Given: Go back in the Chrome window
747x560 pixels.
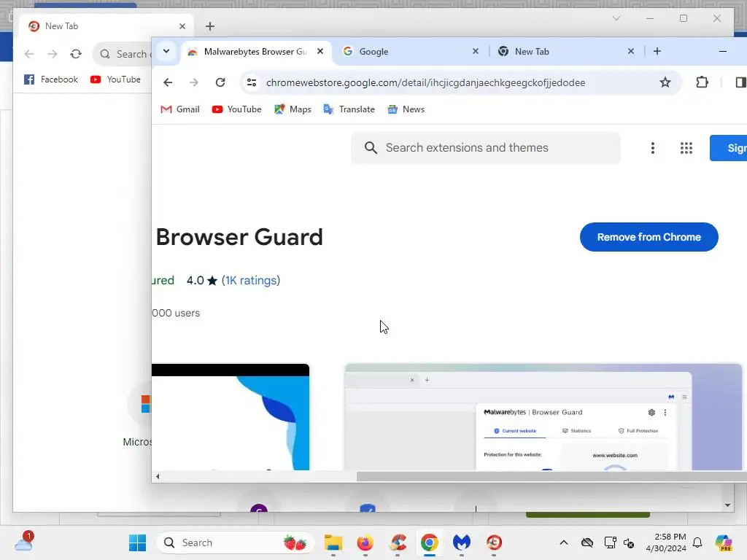Looking at the screenshot, I should [168, 82].
